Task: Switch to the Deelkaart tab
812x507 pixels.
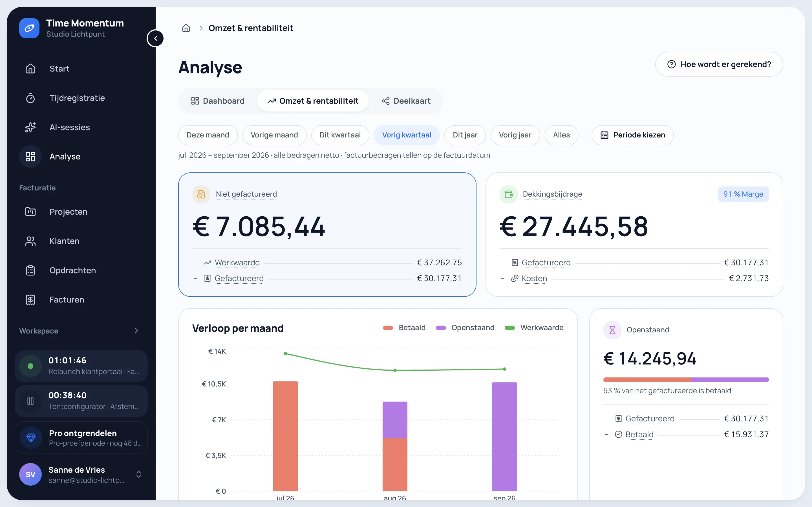Action: click(x=406, y=101)
